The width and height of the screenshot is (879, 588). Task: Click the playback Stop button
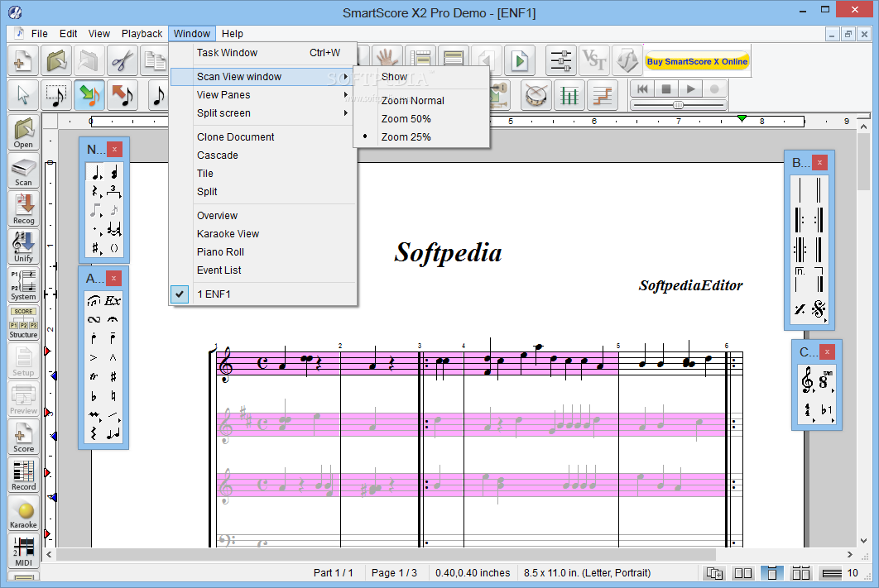(x=666, y=89)
